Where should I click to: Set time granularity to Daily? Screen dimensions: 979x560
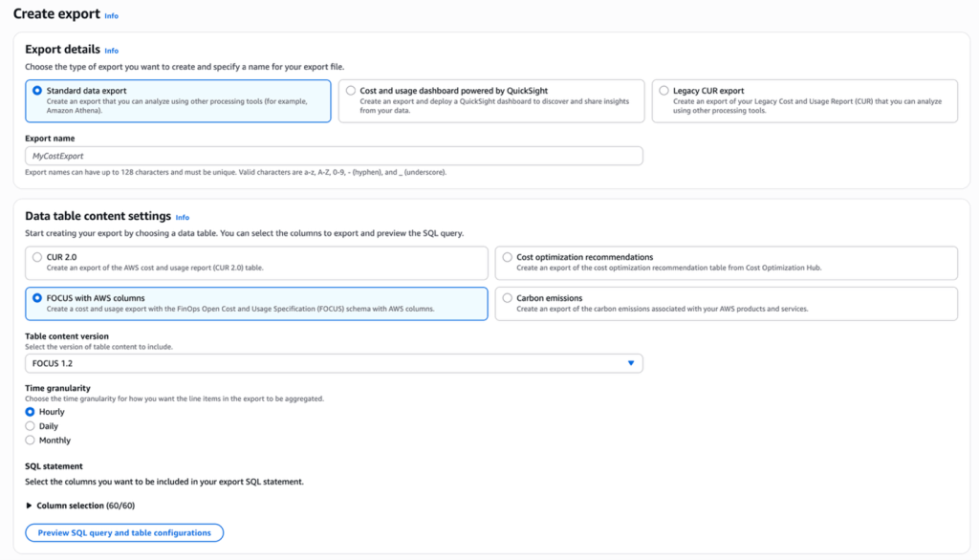pos(31,426)
